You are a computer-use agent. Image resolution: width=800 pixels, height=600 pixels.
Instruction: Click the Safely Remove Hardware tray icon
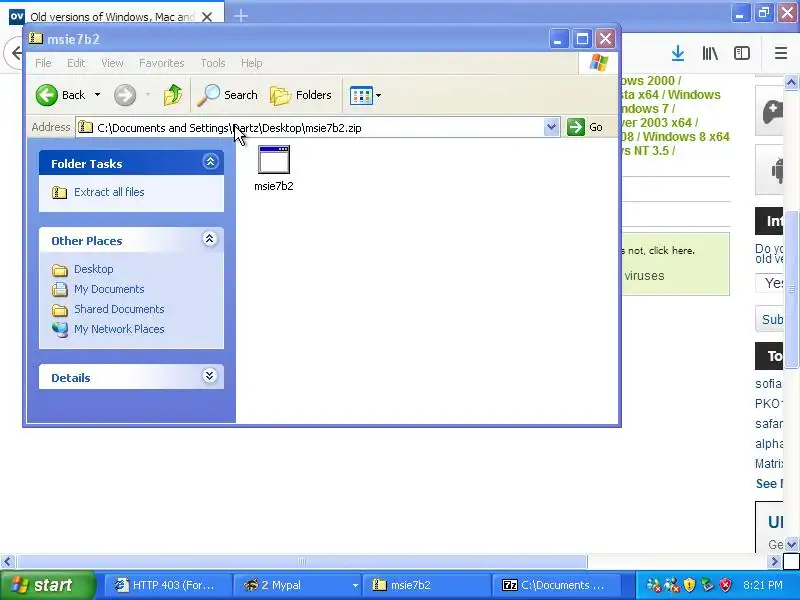pyautogui.click(x=707, y=585)
